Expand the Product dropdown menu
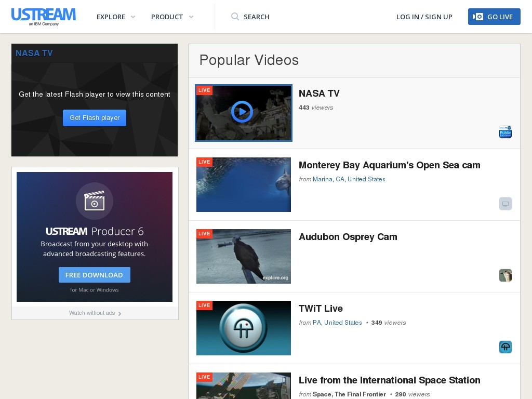 (x=191, y=17)
